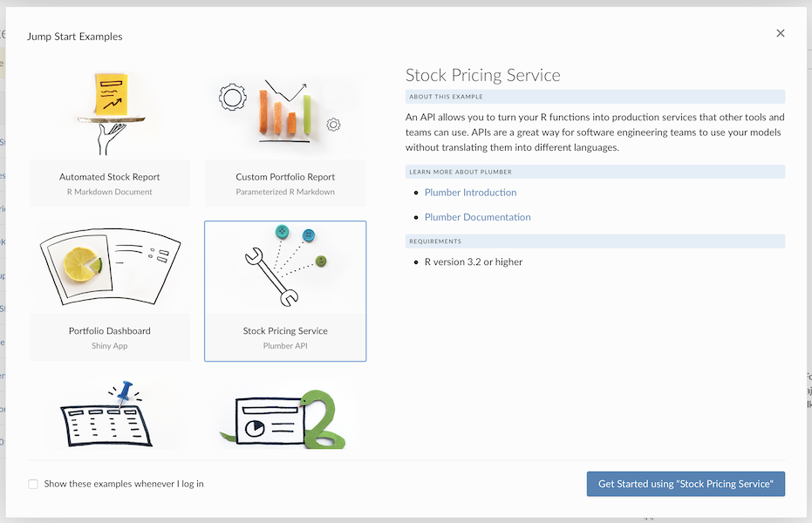The height and width of the screenshot is (523, 812).
Task: Select the Automated Stock Report example thumbnail
Action: coord(109,113)
